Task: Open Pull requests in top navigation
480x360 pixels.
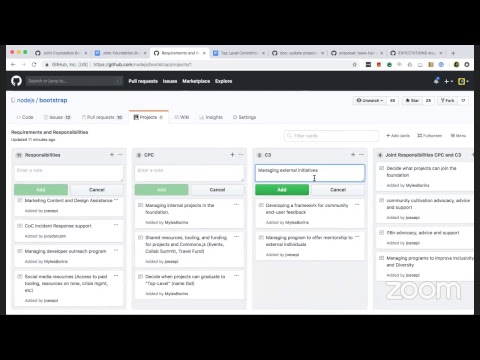Action: [x=143, y=81]
